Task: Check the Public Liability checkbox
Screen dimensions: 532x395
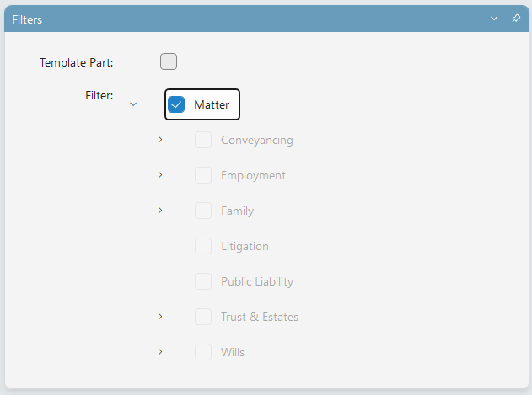Action: click(x=203, y=281)
